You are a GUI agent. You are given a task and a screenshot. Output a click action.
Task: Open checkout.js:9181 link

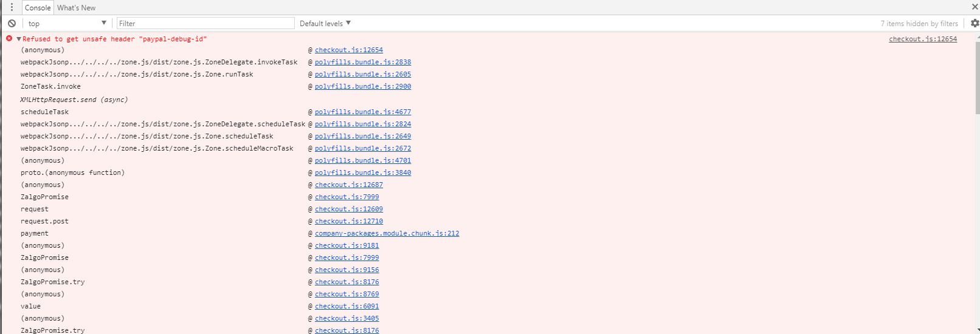click(x=347, y=245)
